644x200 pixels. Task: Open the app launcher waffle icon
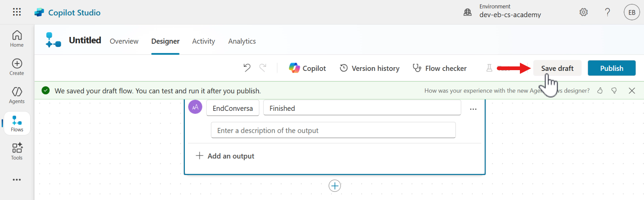[17, 12]
